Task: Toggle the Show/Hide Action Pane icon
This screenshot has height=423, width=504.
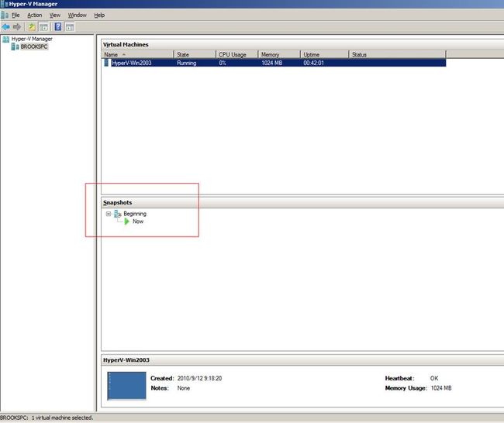Action: (x=70, y=27)
